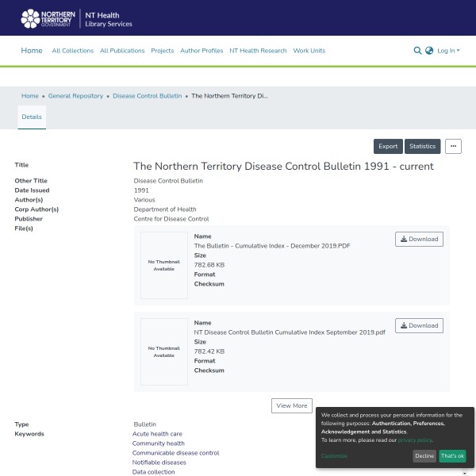Open the Statistics button
The width and height of the screenshot is (476, 476).
point(422,146)
